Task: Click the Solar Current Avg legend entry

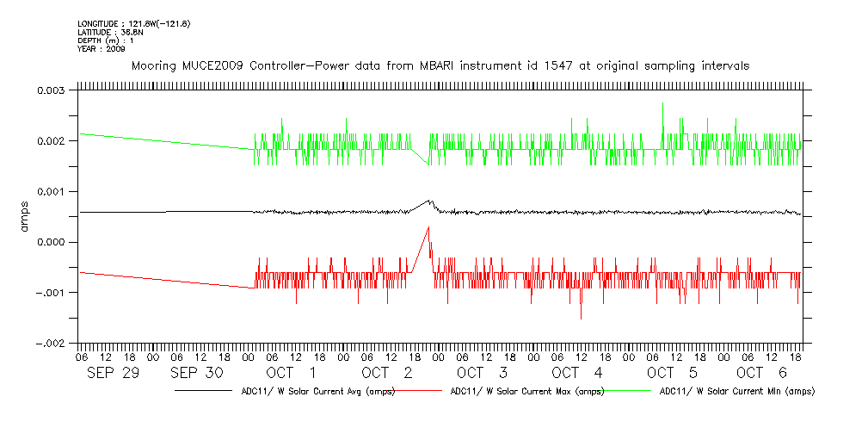Action: tap(317, 392)
